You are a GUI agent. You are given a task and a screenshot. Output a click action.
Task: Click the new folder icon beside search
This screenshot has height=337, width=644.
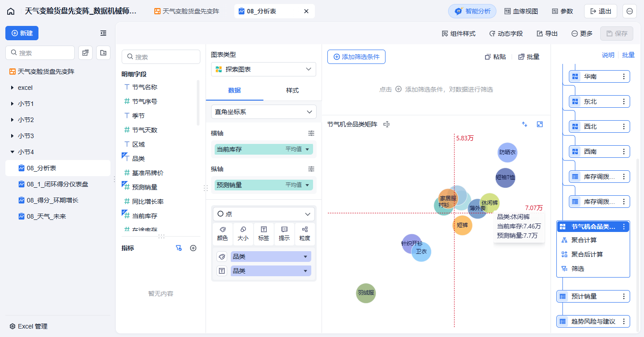click(x=103, y=53)
